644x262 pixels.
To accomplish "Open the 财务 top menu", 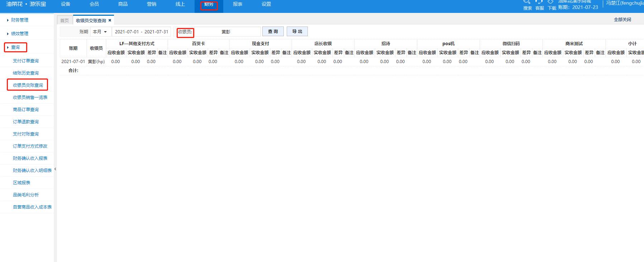I will [209, 4].
